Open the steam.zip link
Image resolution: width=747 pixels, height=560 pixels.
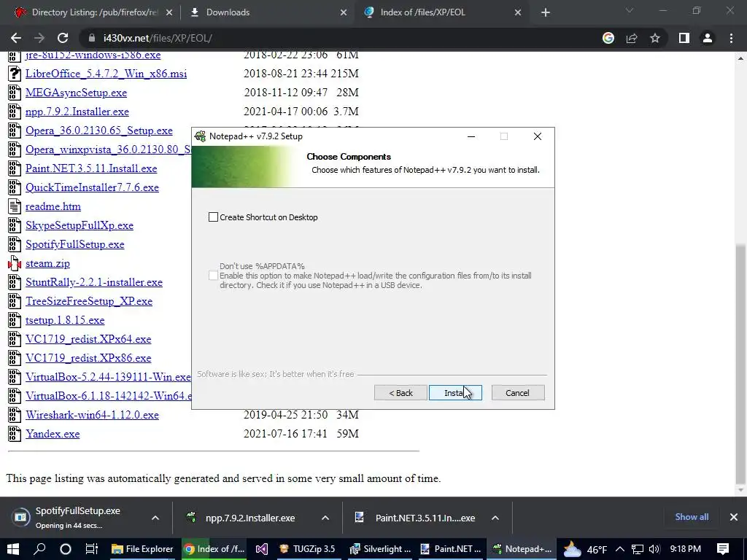47,263
